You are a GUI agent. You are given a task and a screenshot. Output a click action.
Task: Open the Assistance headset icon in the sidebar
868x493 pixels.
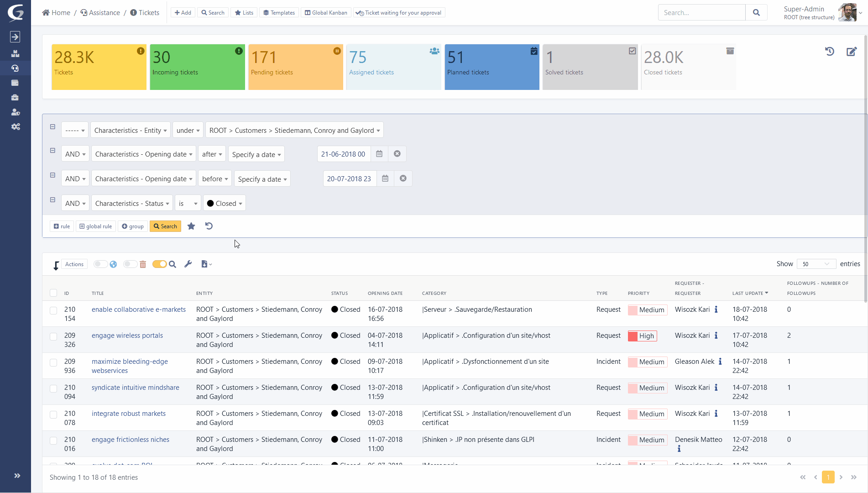[16, 68]
